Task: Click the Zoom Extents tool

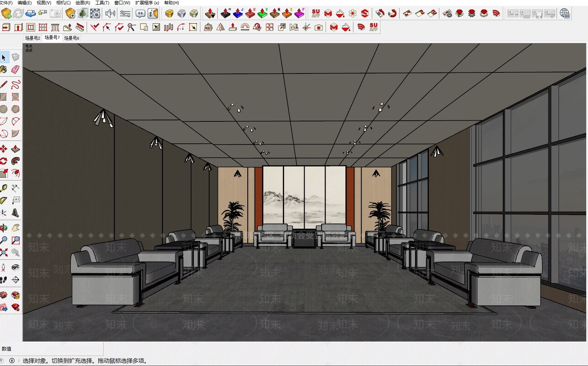Action: 4,252
